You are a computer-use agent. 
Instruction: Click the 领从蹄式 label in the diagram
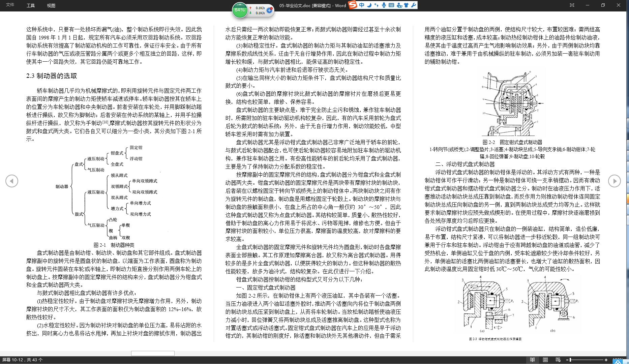119,175
